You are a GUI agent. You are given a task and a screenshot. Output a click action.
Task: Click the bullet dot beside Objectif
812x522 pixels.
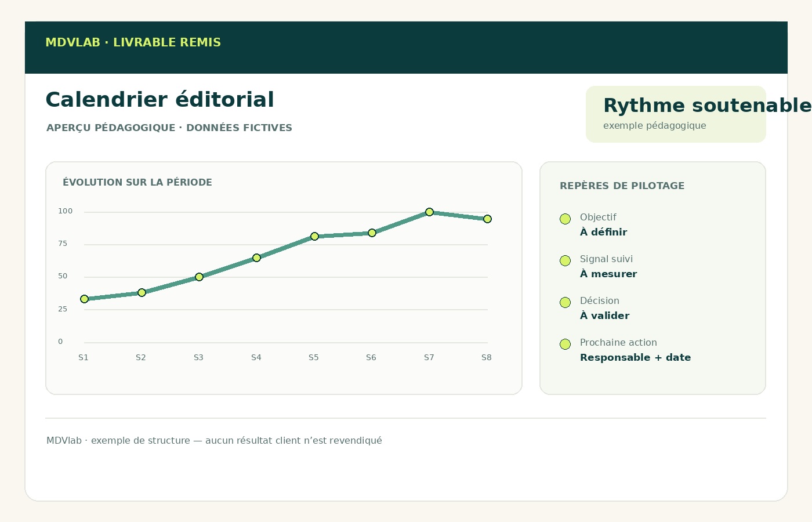click(x=565, y=219)
